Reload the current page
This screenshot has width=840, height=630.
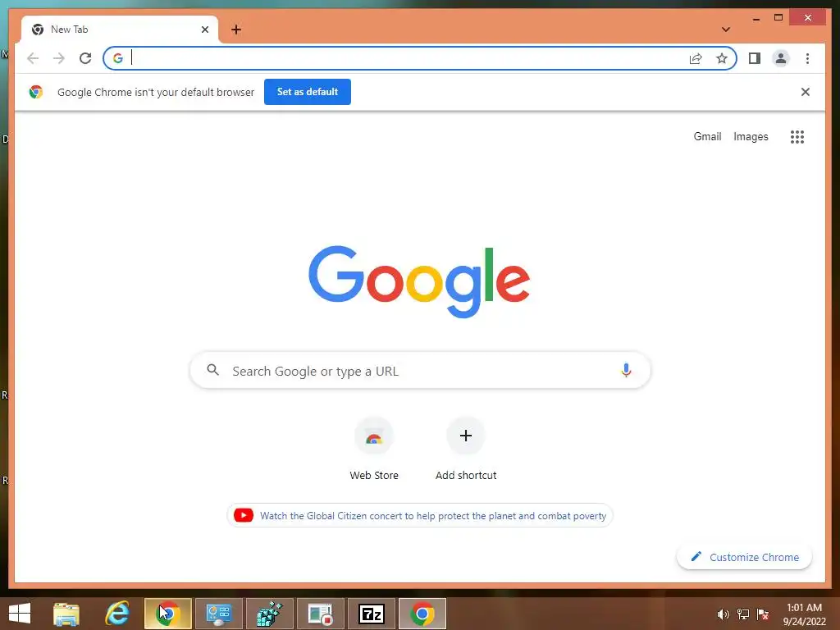pos(85,58)
